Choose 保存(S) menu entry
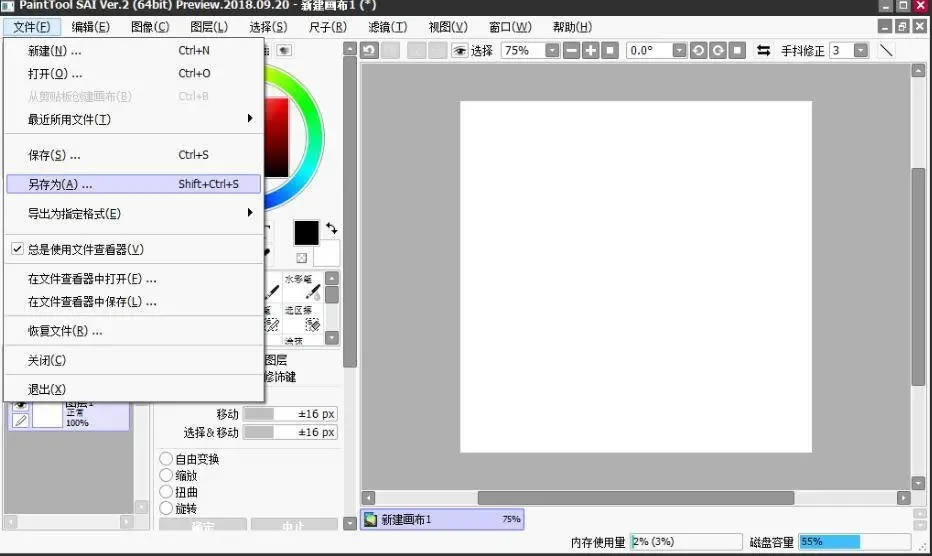This screenshot has width=932, height=556. 134,155
